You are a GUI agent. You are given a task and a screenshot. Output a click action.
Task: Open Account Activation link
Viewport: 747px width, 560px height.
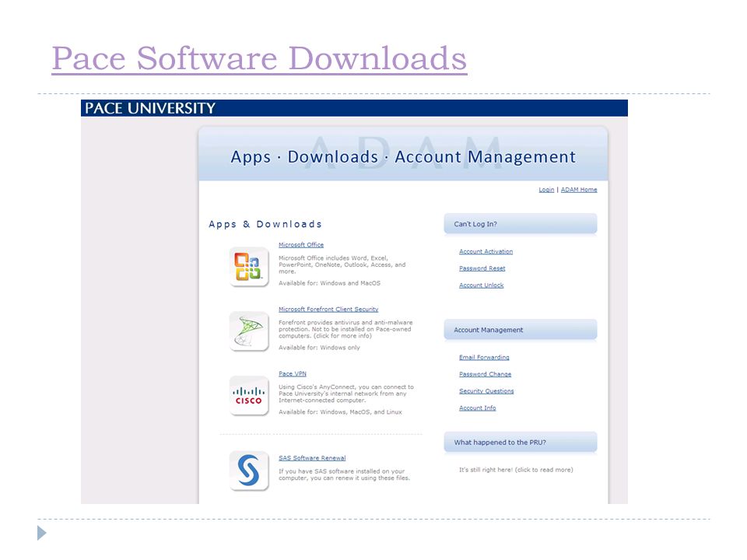pos(486,251)
